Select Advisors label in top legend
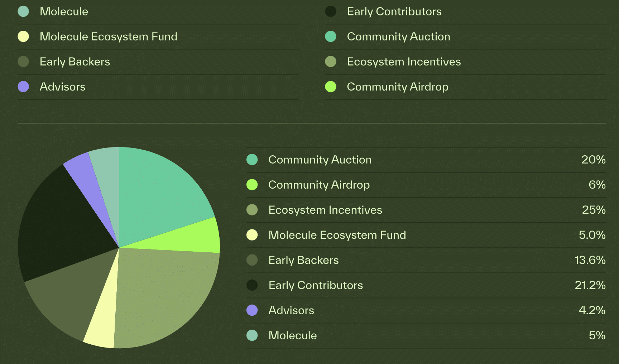 point(63,87)
